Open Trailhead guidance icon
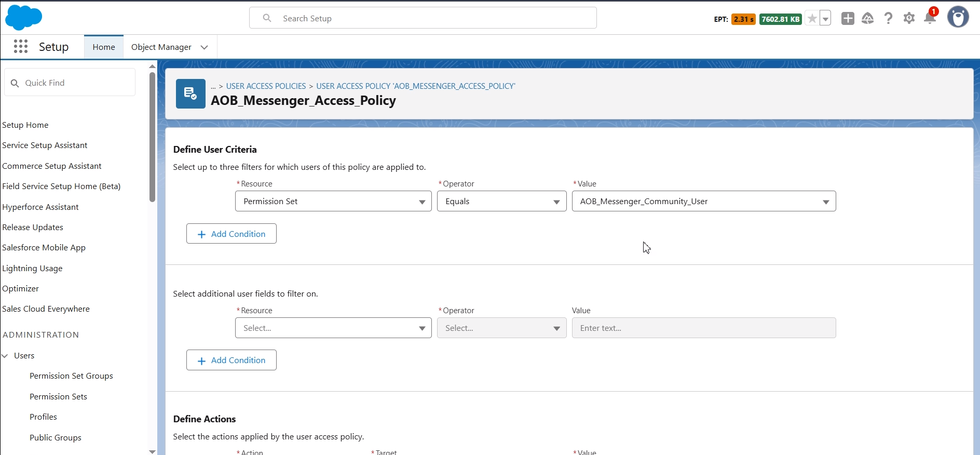This screenshot has width=980, height=455. [868, 19]
